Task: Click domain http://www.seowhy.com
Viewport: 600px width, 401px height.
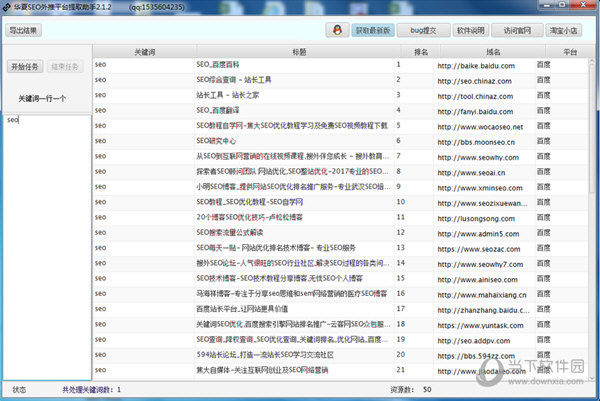Action: (x=478, y=158)
